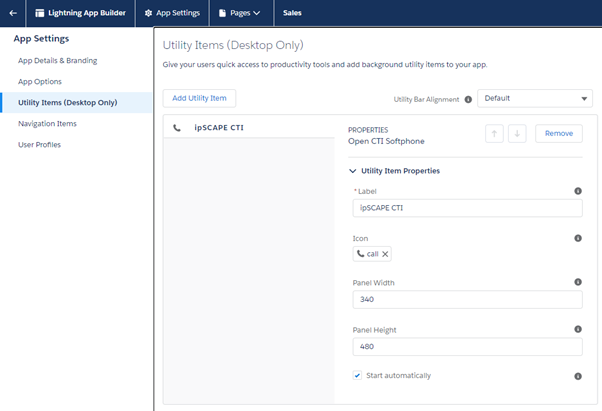Click the Panel Width info icon
The width and height of the screenshot is (602, 411).
coord(577,283)
